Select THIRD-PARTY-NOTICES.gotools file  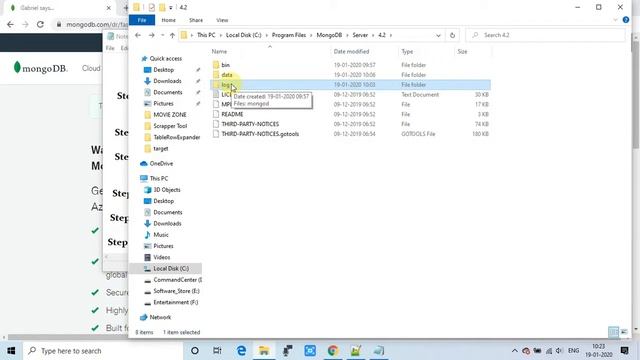point(260,134)
